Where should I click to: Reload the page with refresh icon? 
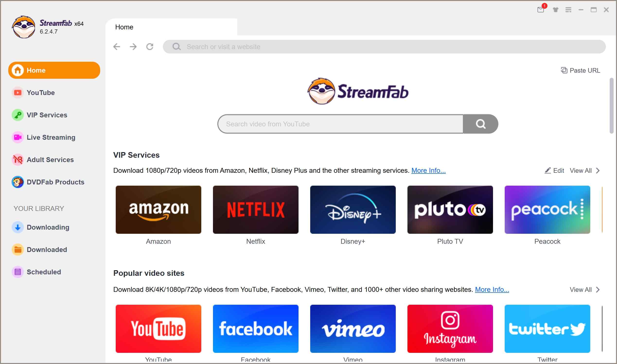(x=150, y=47)
